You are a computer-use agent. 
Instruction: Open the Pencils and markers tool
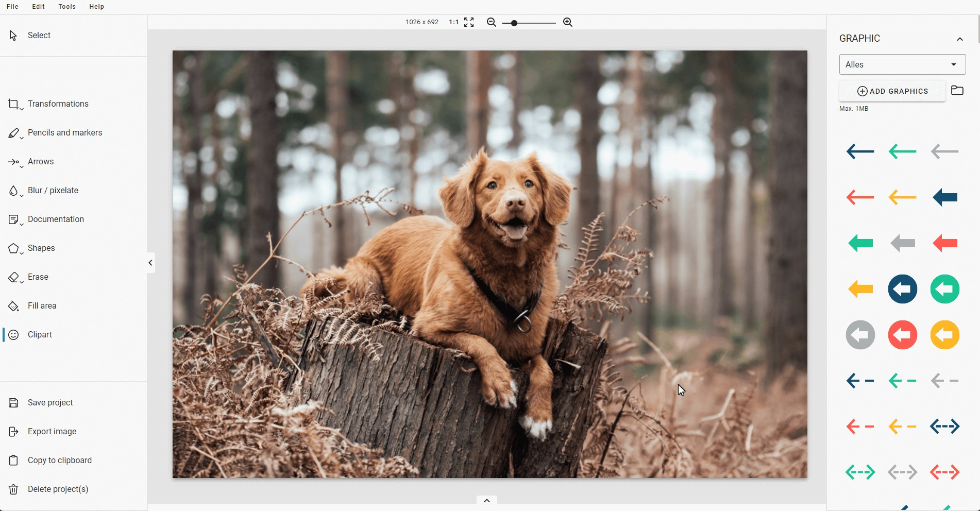(64, 133)
